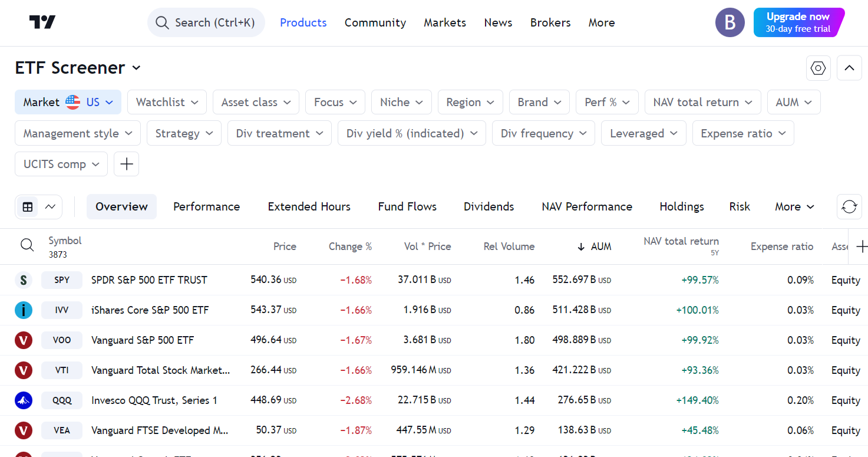Viewport: 868px width, 457px height.
Task: Open the More column sets dropdown
Action: click(x=794, y=207)
